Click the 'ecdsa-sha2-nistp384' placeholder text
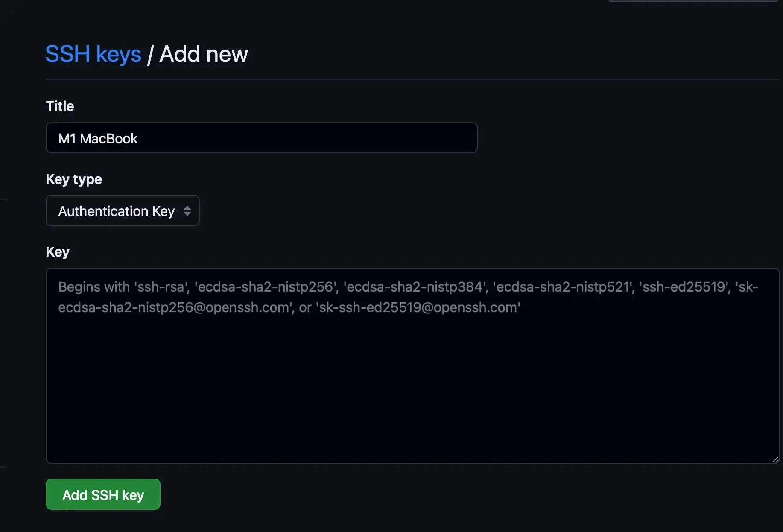 pyautogui.click(x=415, y=287)
